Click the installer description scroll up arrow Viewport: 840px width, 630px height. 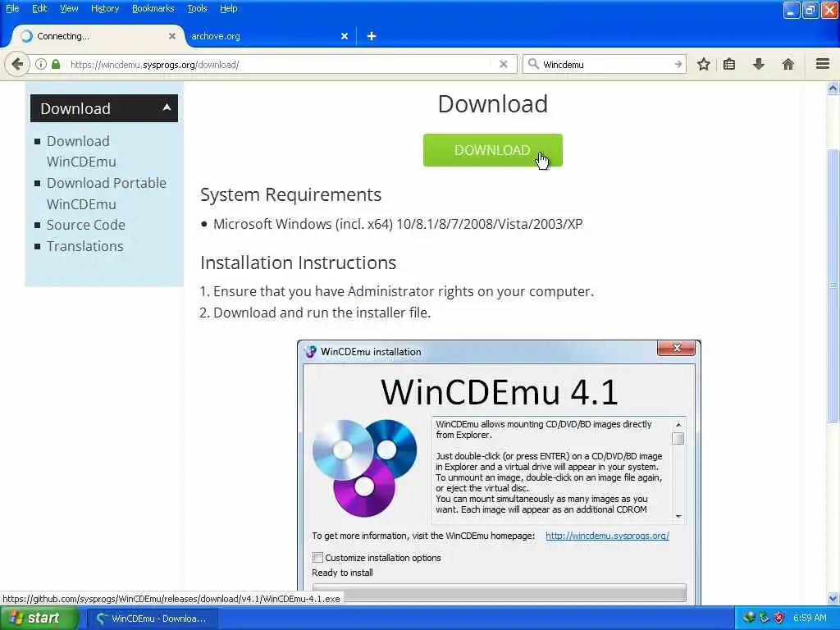pyautogui.click(x=678, y=424)
